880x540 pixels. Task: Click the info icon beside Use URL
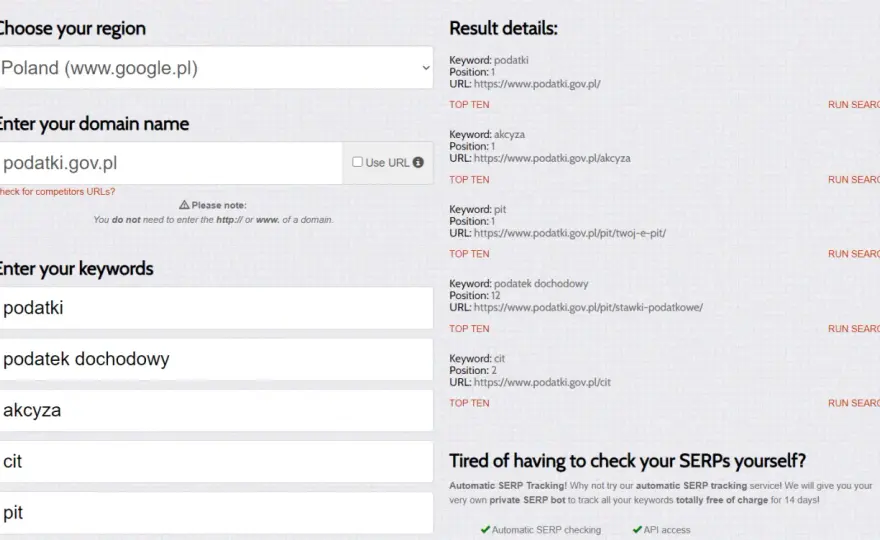[418, 162]
